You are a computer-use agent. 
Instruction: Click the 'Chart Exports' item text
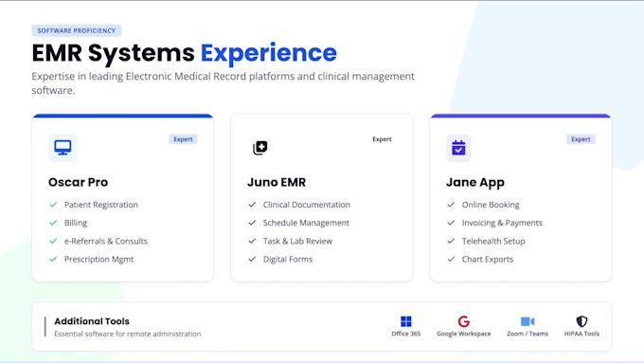pos(488,260)
